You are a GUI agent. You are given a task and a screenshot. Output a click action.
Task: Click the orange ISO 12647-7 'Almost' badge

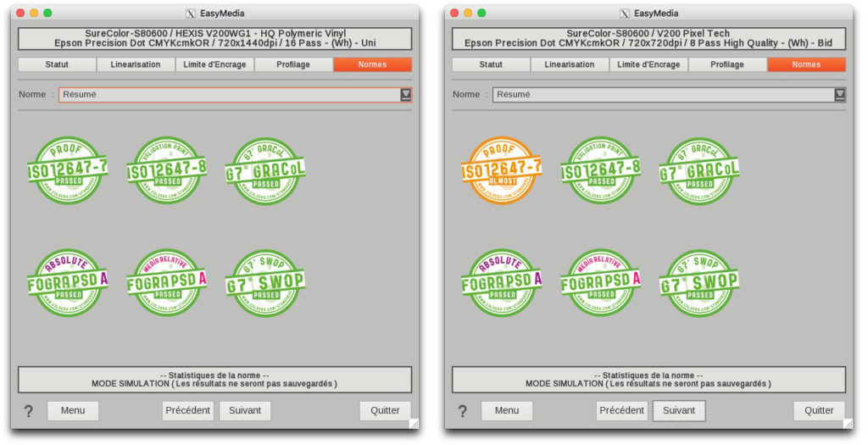coord(501,170)
